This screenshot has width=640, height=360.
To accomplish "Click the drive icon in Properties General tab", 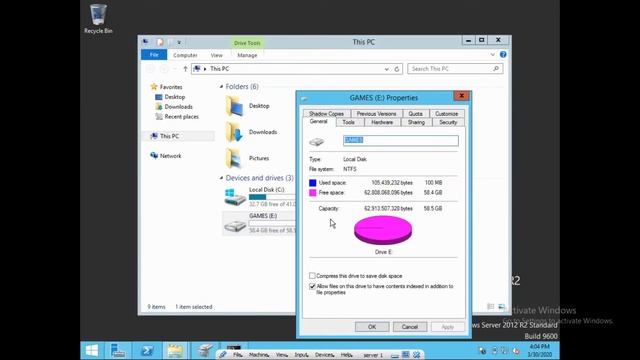I will (316, 141).
